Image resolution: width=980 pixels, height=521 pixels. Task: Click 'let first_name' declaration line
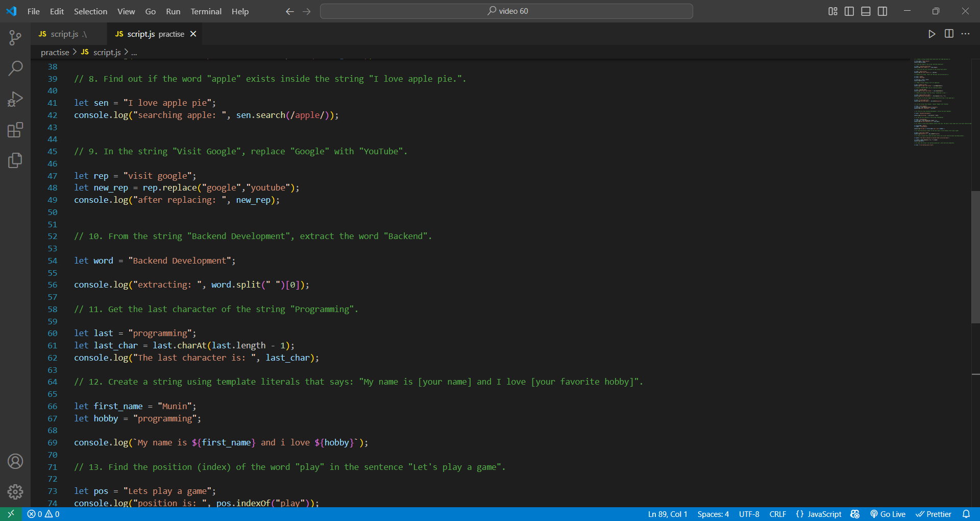[135, 406]
